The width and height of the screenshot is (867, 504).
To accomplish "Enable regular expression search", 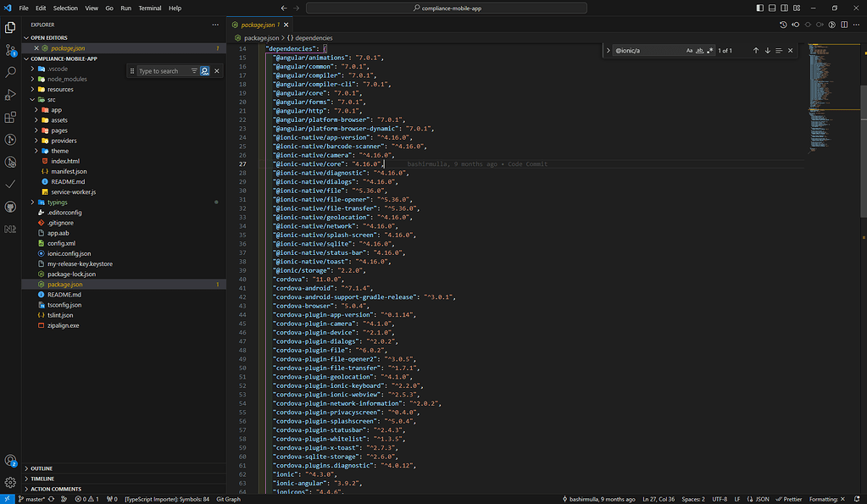I will click(x=709, y=51).
